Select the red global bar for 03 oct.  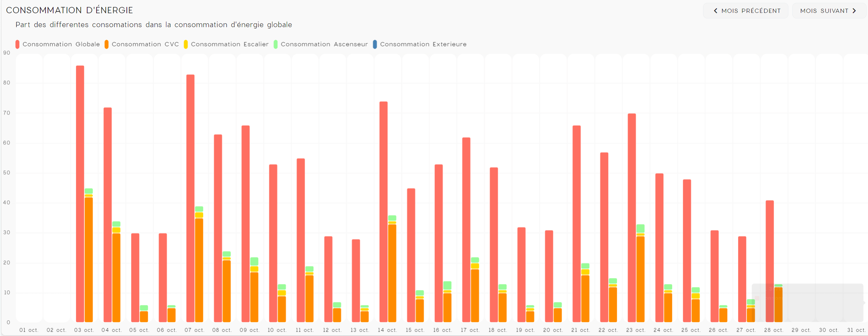(x=80, y=194)
